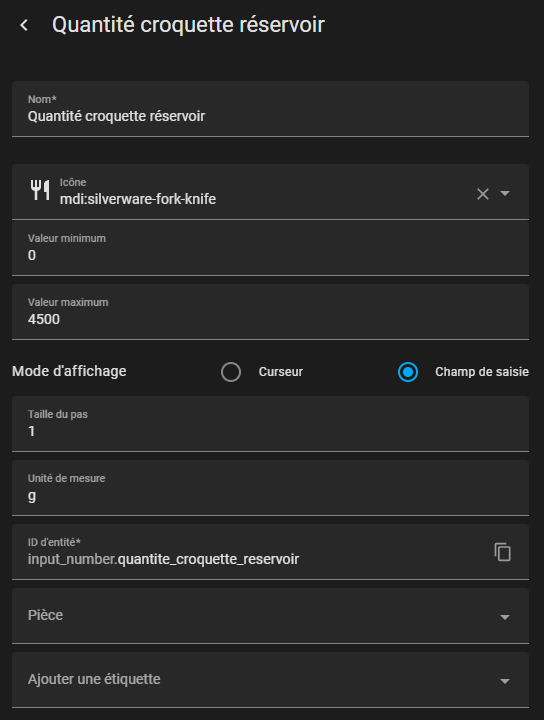Focus the Taille du pas field
Image resolution: width=544 pixels, height=720 pixels.
pos(270,424)
